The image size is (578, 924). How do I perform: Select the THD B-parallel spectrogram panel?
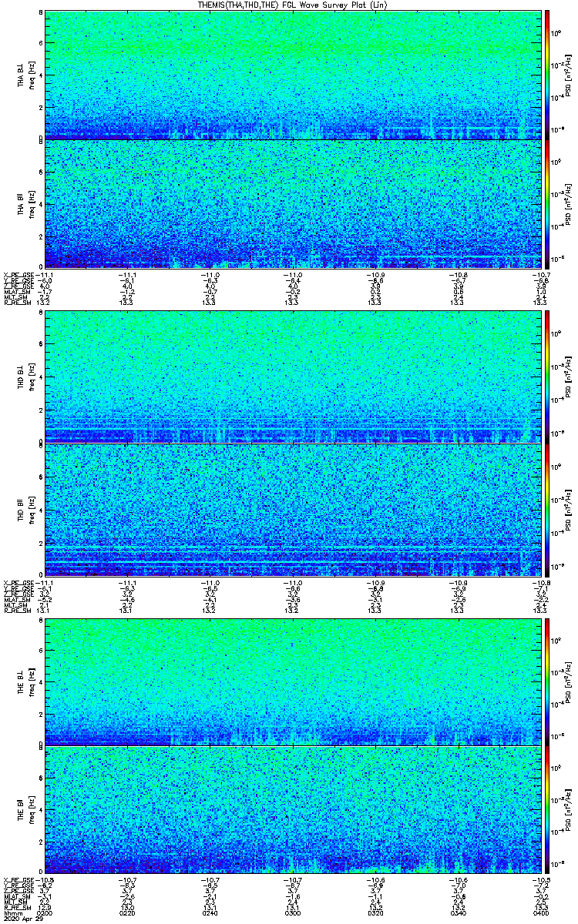293,510
